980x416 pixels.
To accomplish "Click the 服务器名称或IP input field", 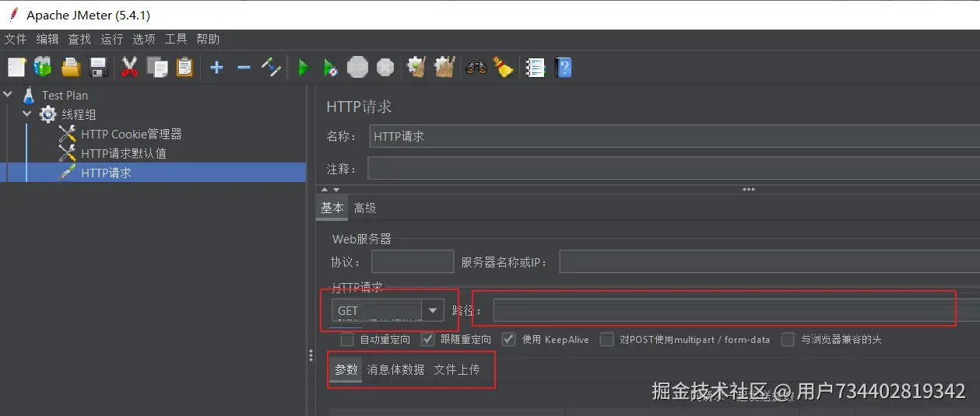I will tap(769, 262).
